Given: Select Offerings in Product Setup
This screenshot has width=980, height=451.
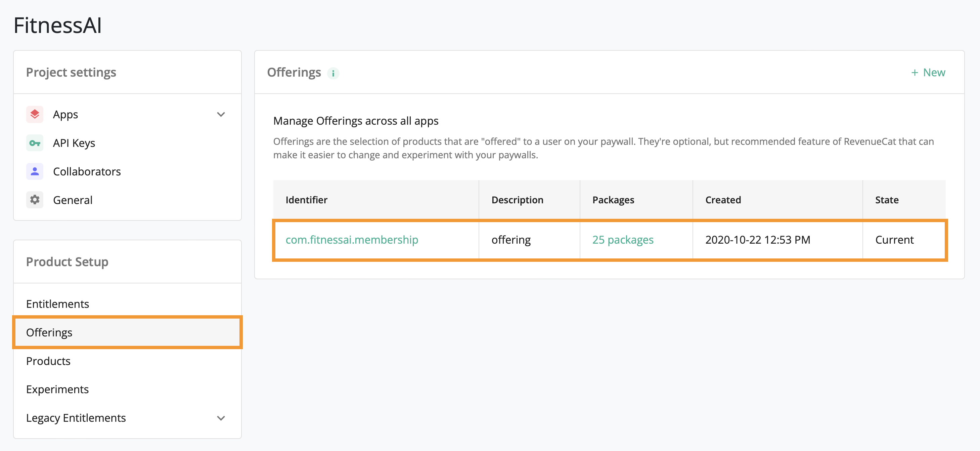Looking at the screenshot, I should click(x=49, y=332).
